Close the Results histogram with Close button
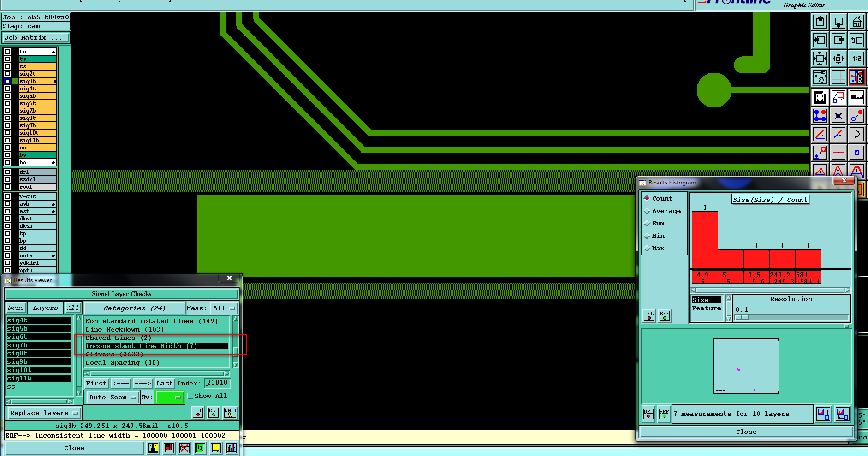868x456 pixels. tap(746, 432)
